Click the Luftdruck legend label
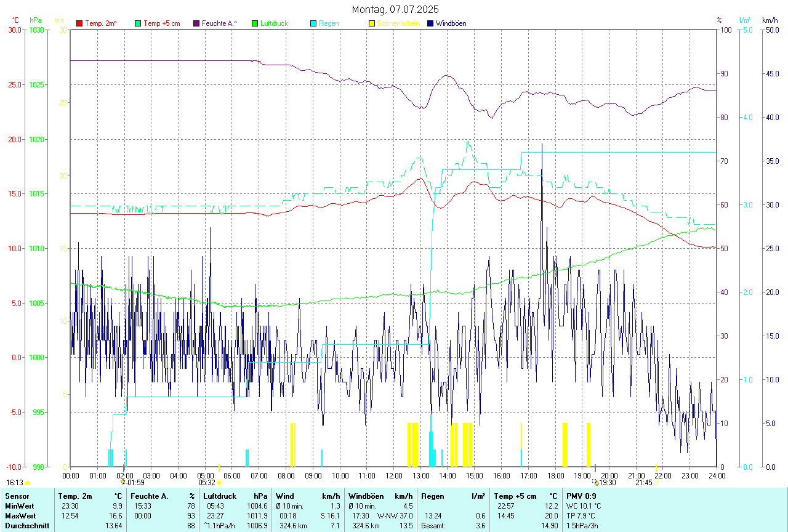 (x=274, y=23)
